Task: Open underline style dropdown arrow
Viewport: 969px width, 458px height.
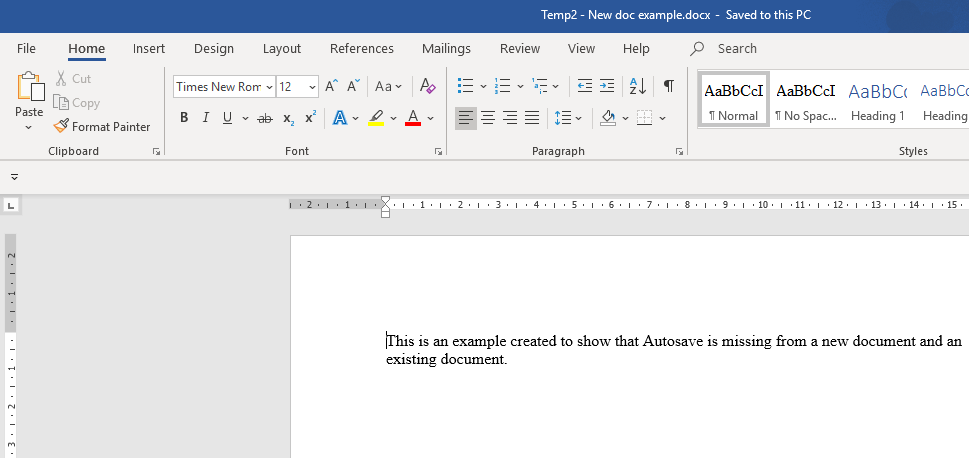Action: 245,118
